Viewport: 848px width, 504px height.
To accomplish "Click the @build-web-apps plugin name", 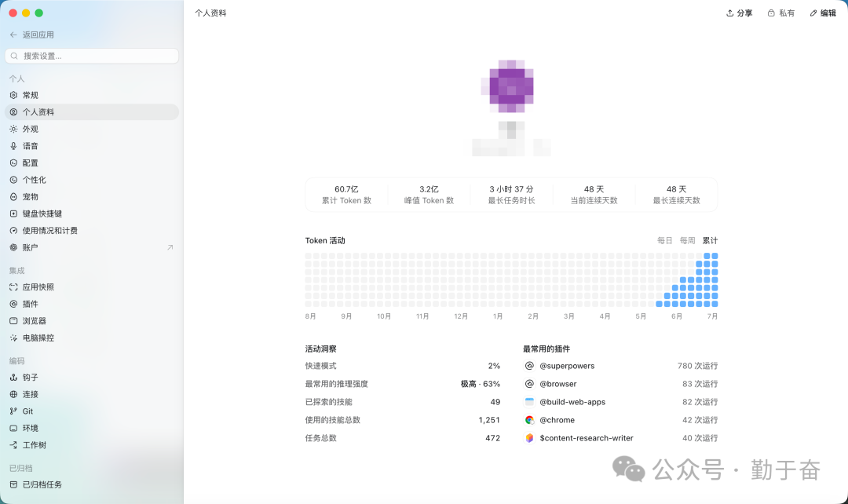I will [x=572, y=402].
